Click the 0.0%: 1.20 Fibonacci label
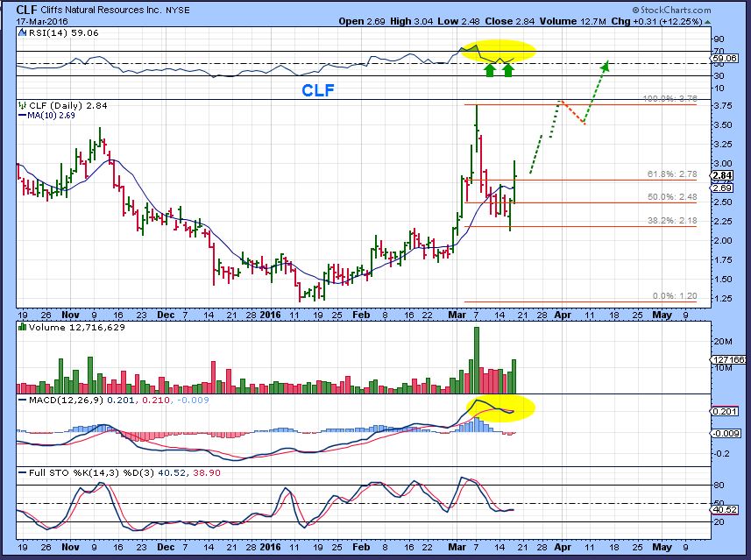This screenshot has width=751, height=560. point(677,297)
